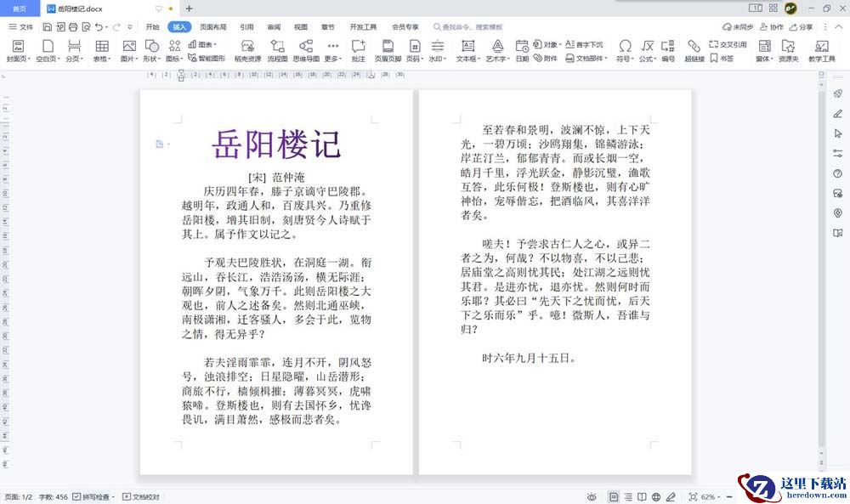The image size is (850, 504).
Task: Open teaching tools (教学工具)
Action: pyautogui.click(x=822, y=51)
